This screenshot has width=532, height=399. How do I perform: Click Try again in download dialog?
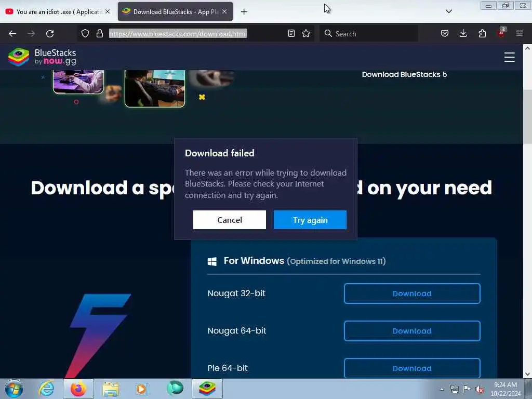(x=310, y=220)
